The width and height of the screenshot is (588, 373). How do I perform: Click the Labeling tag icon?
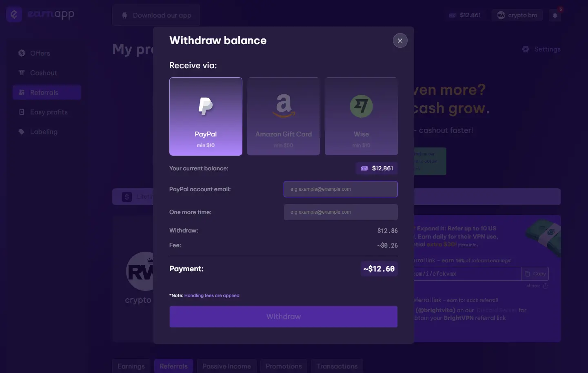pyautogui.click(x=22, y=132)
